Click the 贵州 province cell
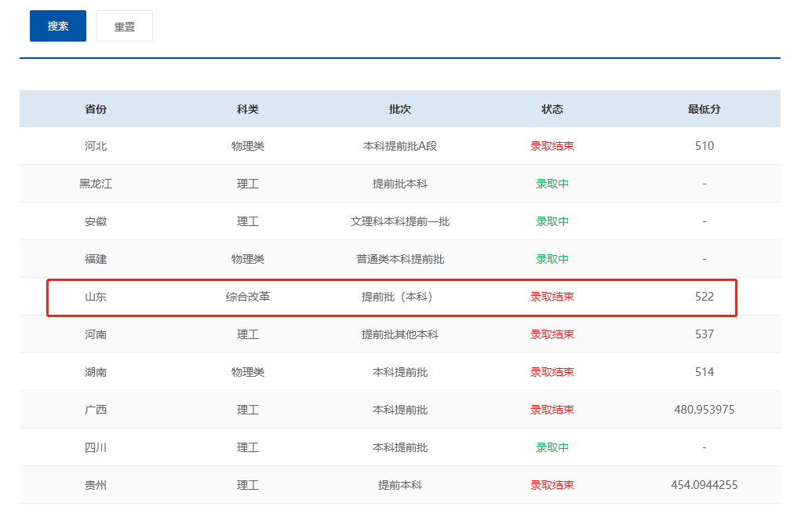The width and height of the screenshot is (812, 518). [96, 485]
